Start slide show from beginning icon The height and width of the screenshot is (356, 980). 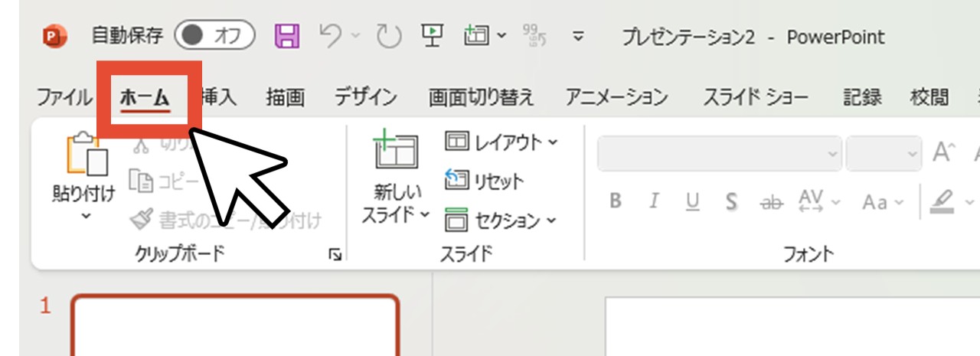433,36
